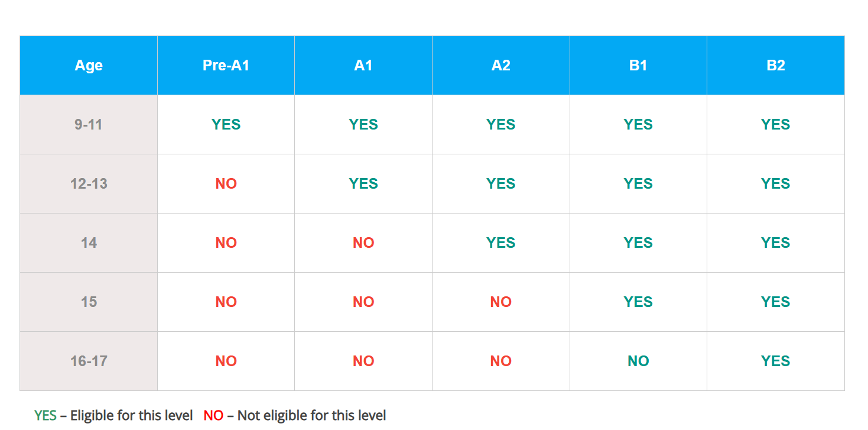
Task: Click the 12-13 age row label
Action: click(89, 183)
